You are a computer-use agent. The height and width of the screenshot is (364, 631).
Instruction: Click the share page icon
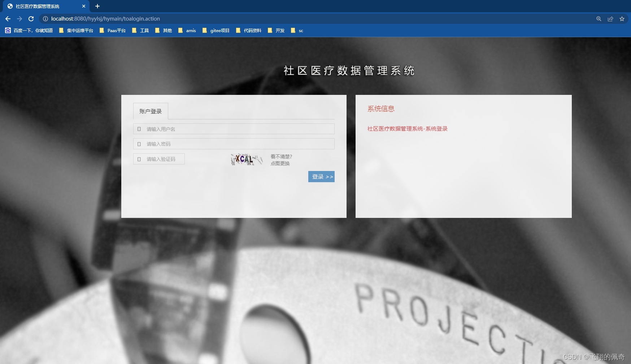(610, 19)
